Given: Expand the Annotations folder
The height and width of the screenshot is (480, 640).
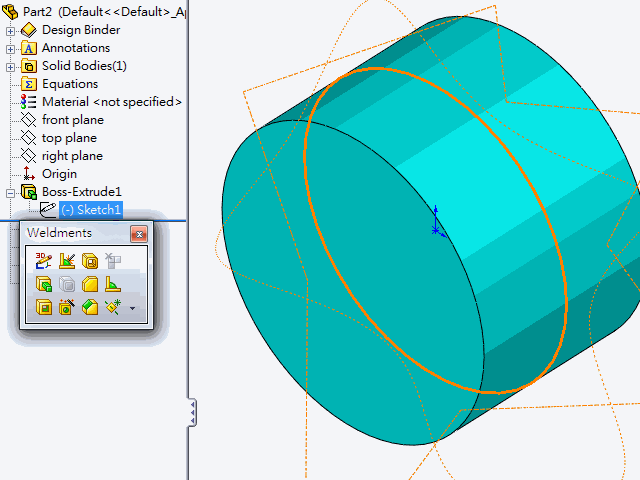Looking at the screenshot, I should coord(10,49).
